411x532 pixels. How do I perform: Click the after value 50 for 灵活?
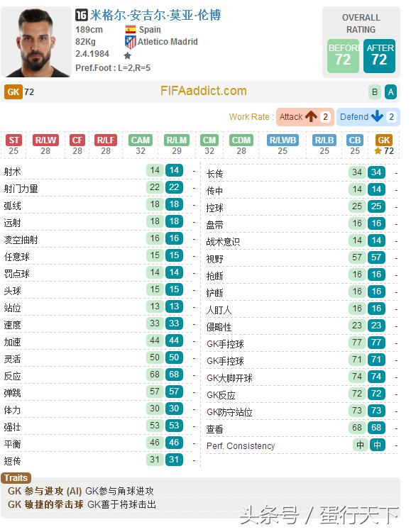click(174, 358)
